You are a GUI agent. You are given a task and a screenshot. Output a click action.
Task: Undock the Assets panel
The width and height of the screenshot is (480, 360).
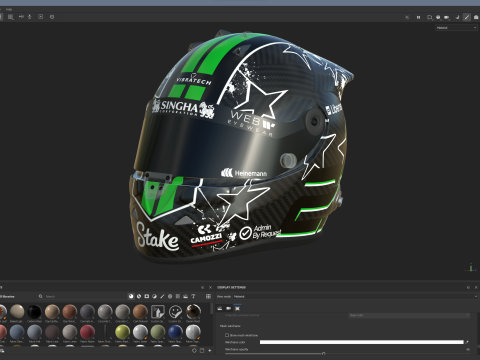pos(202,287)
